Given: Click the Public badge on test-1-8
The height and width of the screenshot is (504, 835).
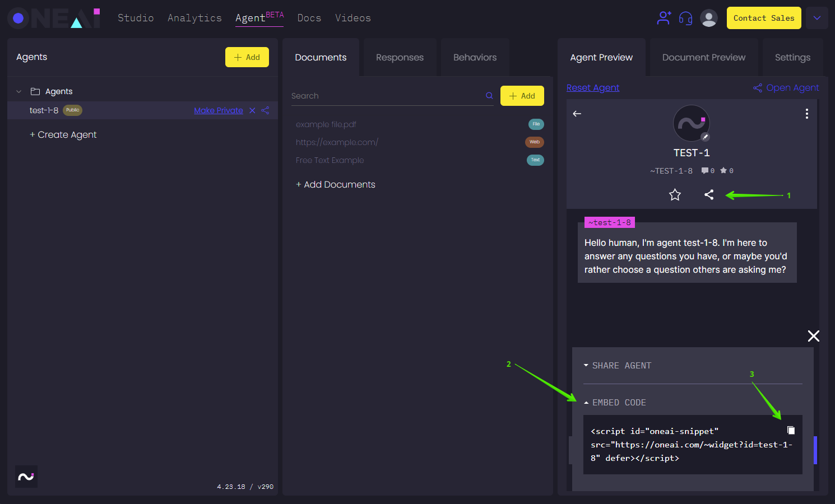Looking at the screenshot, I should 73,110.
